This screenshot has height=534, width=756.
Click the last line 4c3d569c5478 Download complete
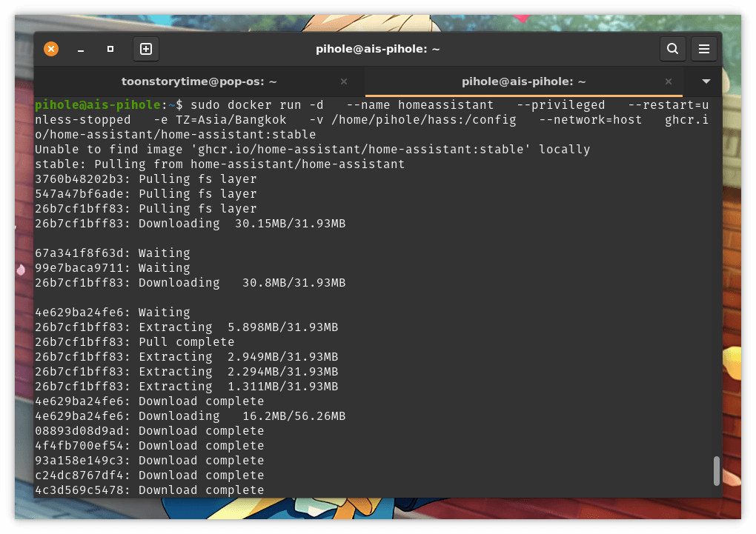[149, 490]
